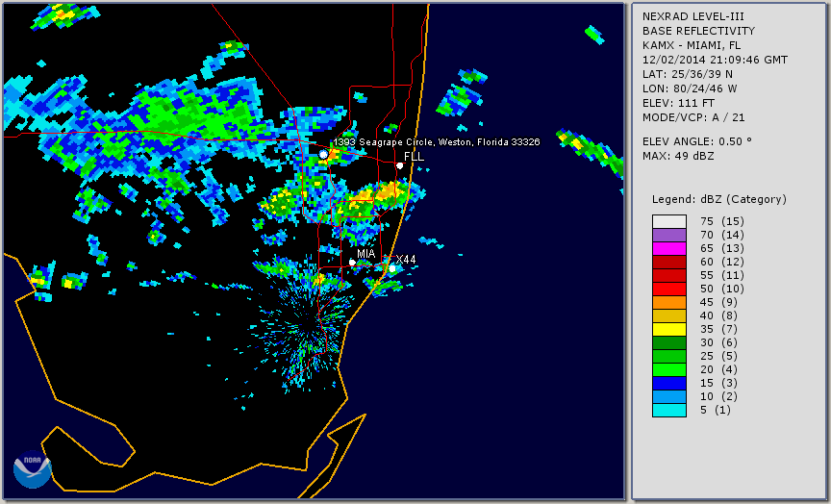
Task: Select the 15 dBZ blue legend swatch
Action: coord(669,384)
